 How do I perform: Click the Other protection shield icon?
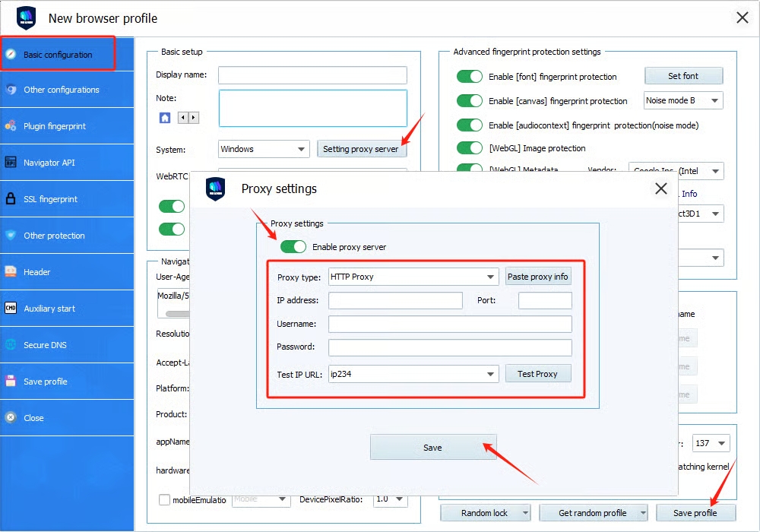[x=11, y=236]
